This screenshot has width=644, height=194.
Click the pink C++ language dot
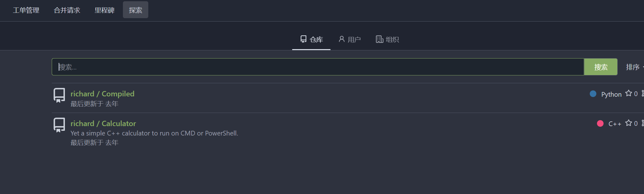(x=600, y=123)
